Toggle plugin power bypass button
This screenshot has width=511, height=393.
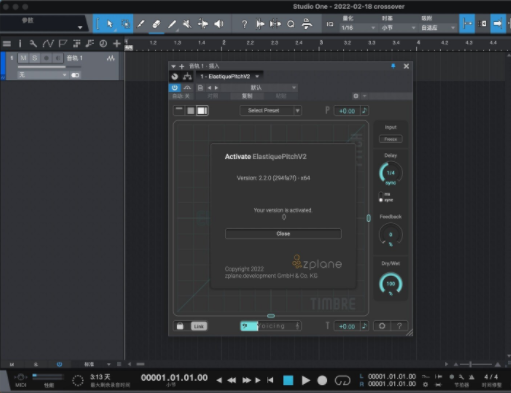[175, 88]
